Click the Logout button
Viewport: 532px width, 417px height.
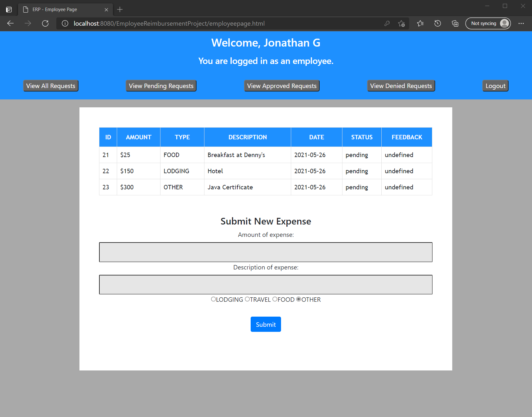[495, 85]
